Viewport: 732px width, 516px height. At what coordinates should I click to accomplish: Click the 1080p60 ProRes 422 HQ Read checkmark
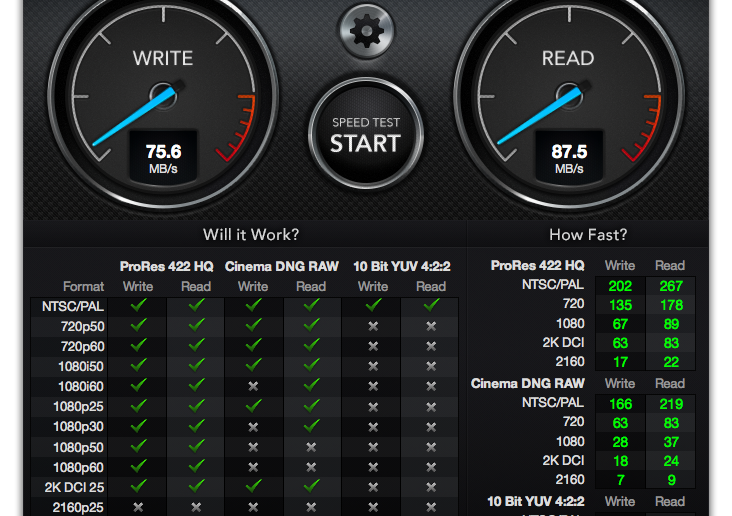tap(196, 466)
